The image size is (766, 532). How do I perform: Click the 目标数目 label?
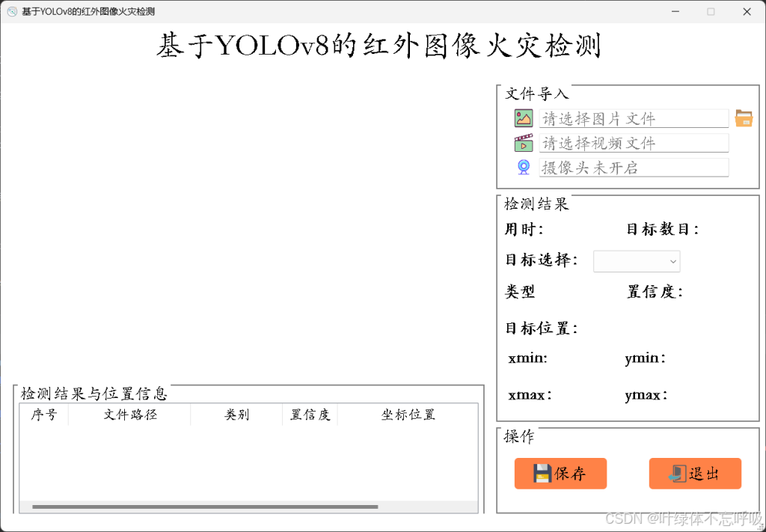click(x=663, y=229)
